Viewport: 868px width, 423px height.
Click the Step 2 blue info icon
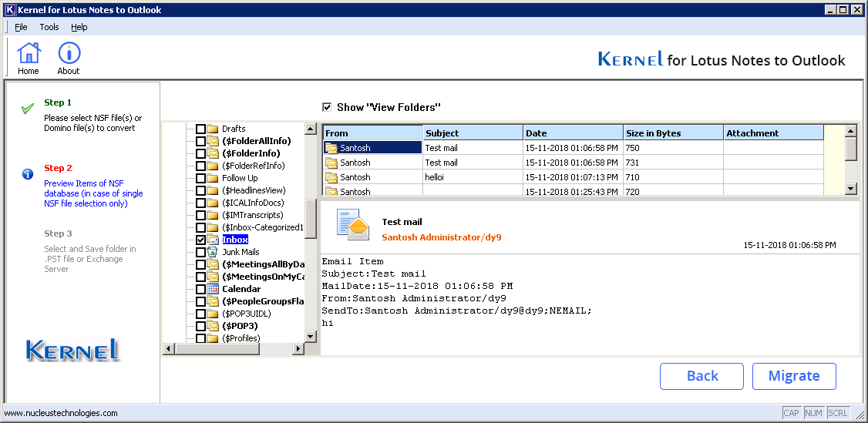pyautogui.click(x=28, y=174)
